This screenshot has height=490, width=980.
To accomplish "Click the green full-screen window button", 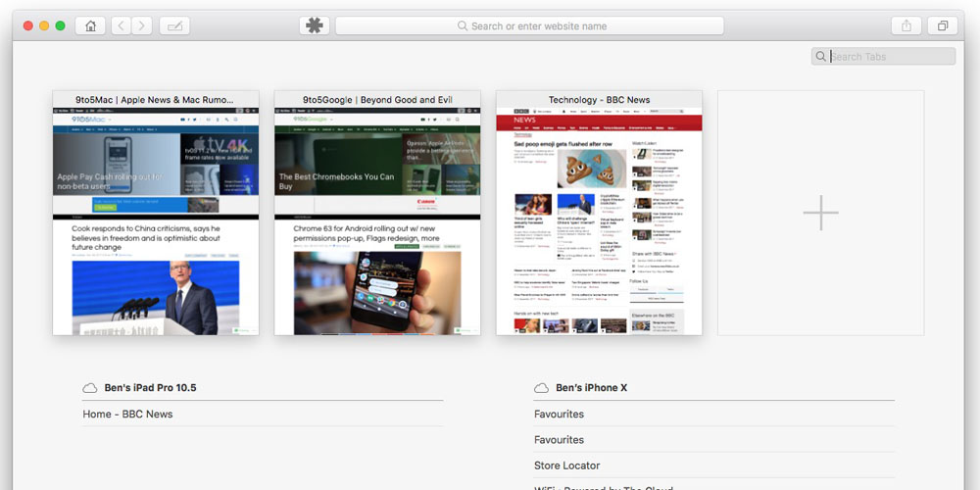I will click(60, 25).
